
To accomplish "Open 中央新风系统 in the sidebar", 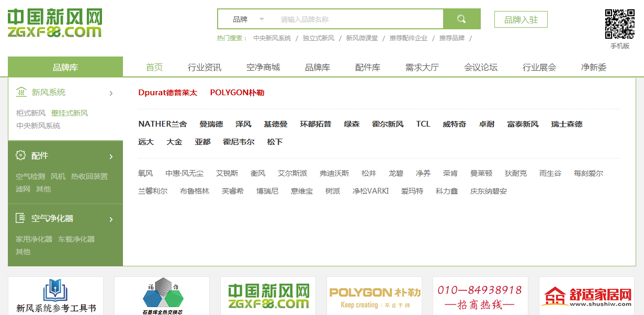I will click(38, 126).
